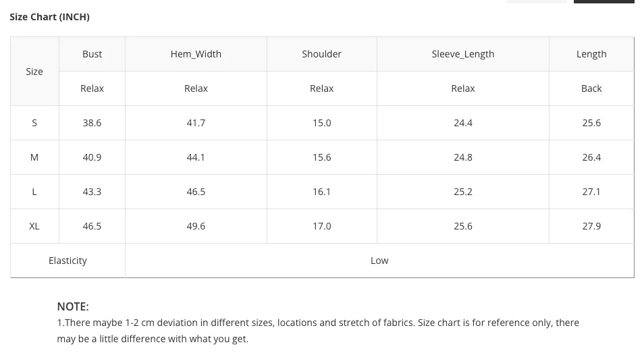Click the S size row label
The image size is (644, 353).
34,123
